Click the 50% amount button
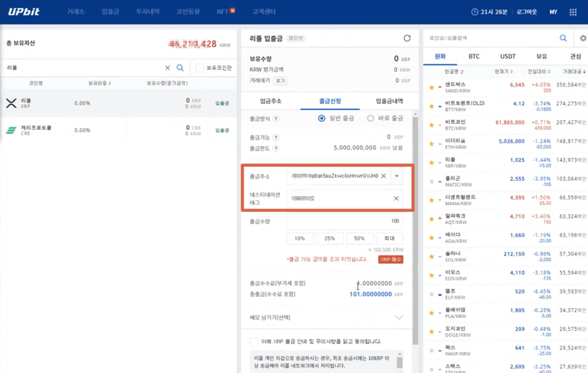Image resolution: width=588 pixels, height=373 pixels. (359, 238)
